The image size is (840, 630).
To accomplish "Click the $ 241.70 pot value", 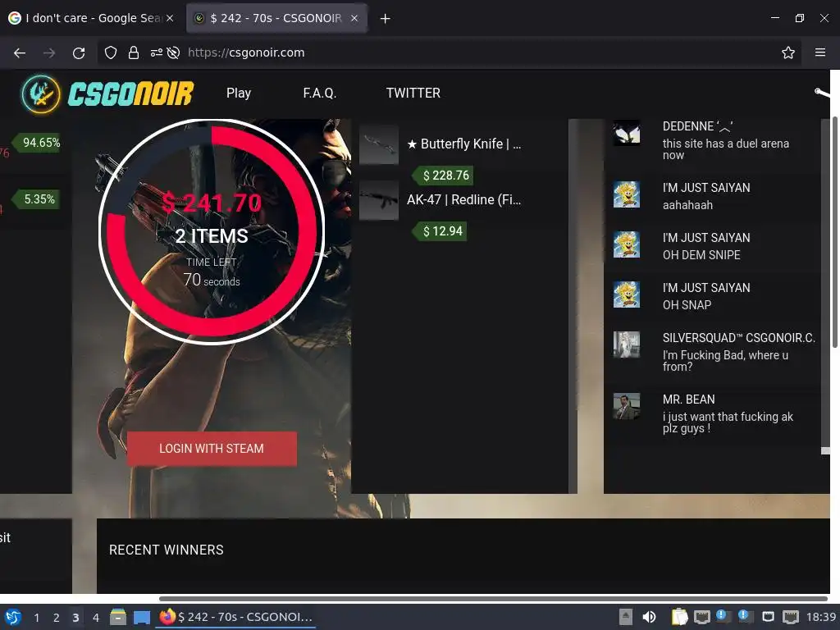I will (x=212, y=203).
